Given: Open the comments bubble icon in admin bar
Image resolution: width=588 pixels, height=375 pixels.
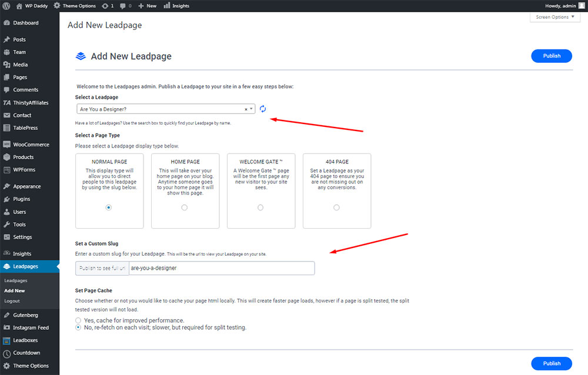Looking at the screenshot, I should click(123, 6).
